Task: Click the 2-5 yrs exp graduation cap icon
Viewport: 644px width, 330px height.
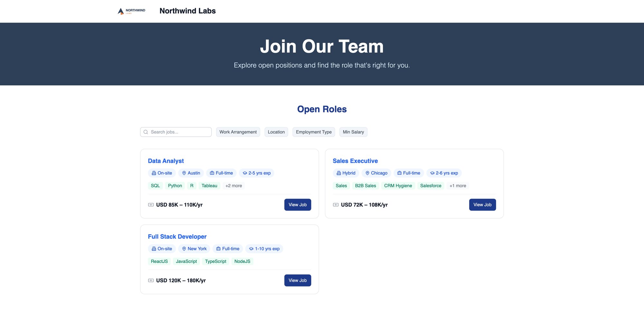Action: coord(245,173)
